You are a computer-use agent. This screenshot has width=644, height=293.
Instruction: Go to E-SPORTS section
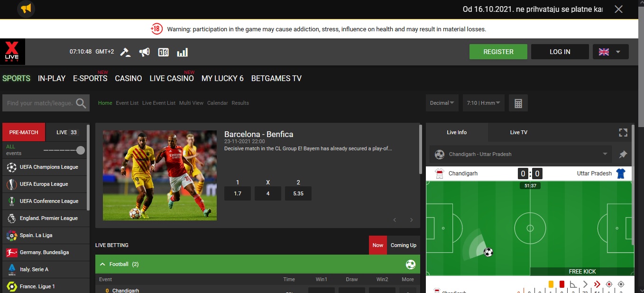click(90, 78)
